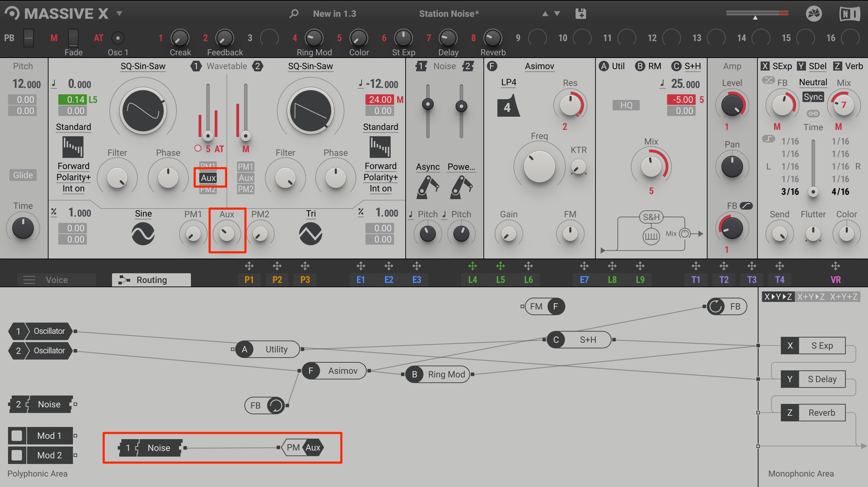Open oscillator 2 SQ-Sin-Saw wavetable menu

click(x=311, y=66)
